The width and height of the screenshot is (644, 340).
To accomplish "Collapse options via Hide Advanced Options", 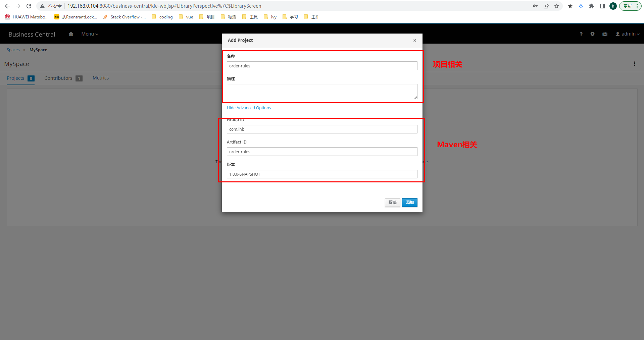I will (249, 108).
